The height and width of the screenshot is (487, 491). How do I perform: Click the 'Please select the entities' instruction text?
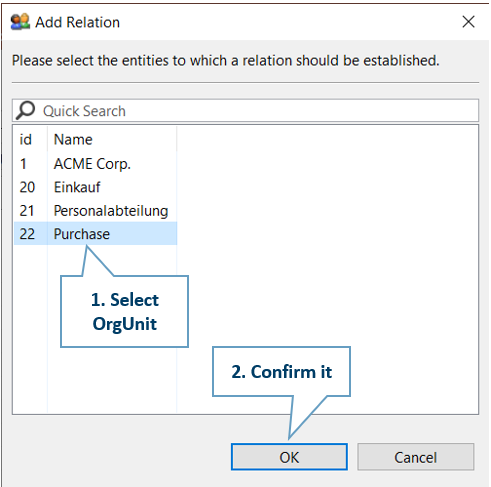pyautogui.click(x=226, y=61)
